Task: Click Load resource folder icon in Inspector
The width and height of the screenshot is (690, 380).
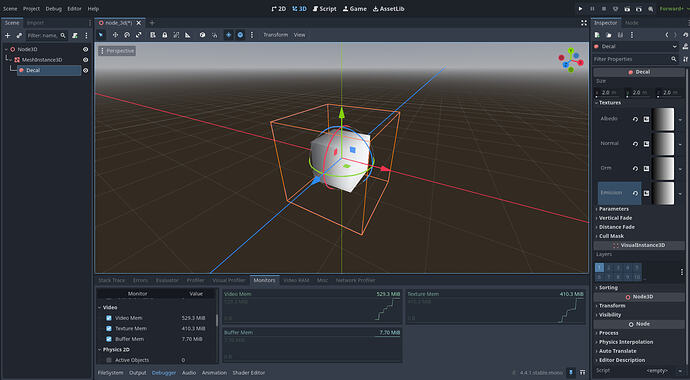Action: pyautogui.click(x=609, y=35)
